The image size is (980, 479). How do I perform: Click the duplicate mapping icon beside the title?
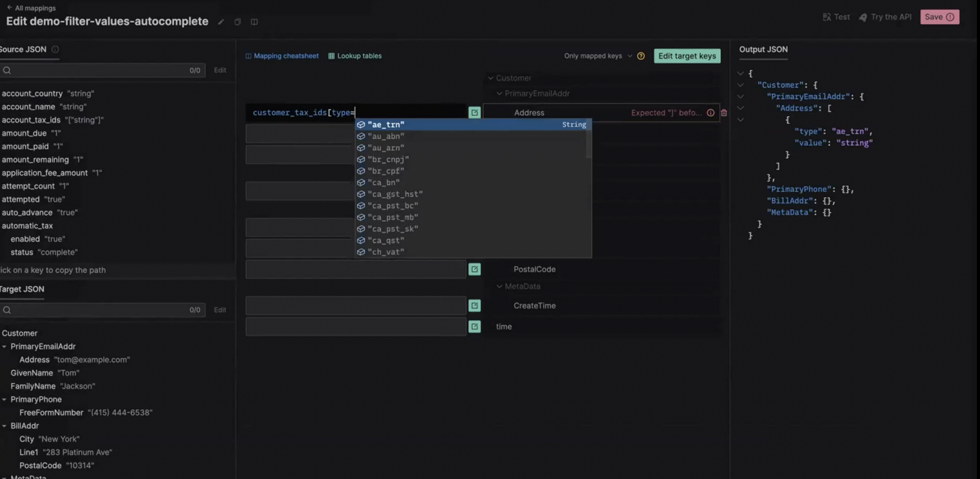point(237,22)
